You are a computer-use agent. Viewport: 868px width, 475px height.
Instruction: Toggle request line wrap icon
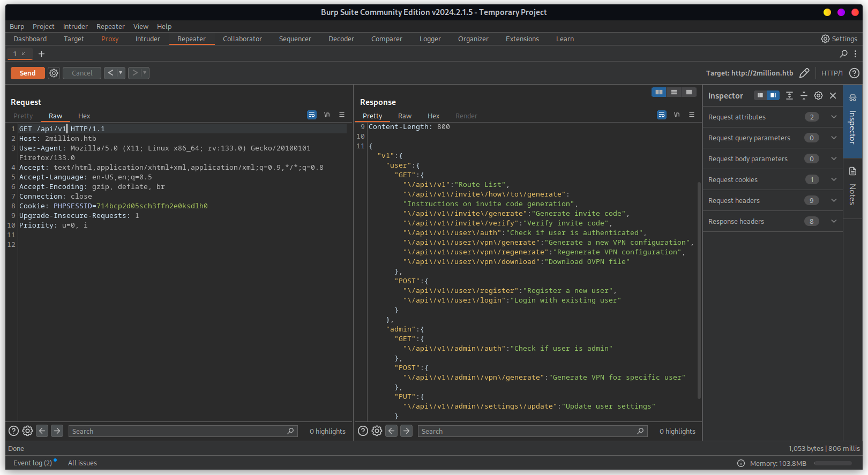click(312, 115)
